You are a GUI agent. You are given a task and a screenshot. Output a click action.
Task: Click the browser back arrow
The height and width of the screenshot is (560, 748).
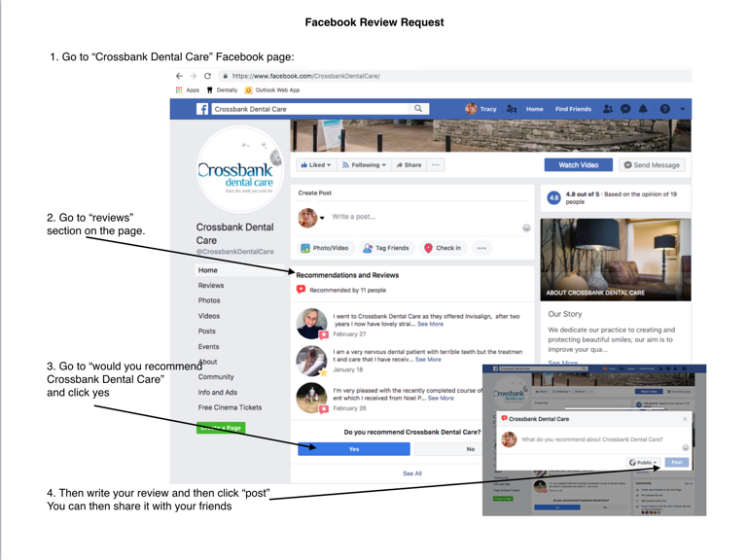pos(179,76)
